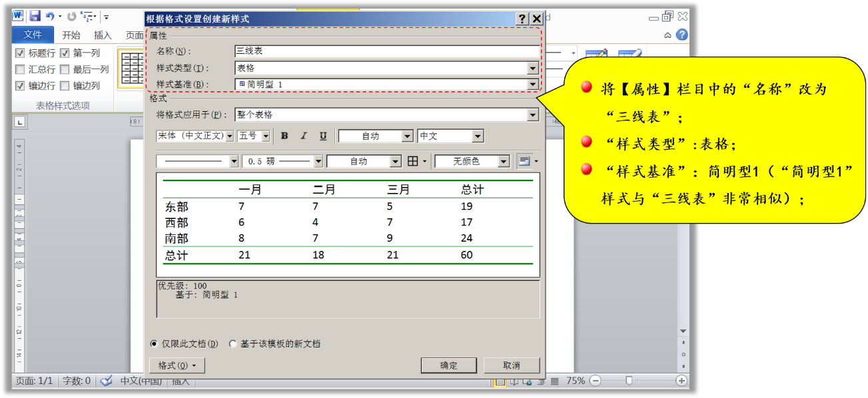Switch to the 开始 ribbon tab
This screenshot has height=398, width=868.
coord(71,35)
